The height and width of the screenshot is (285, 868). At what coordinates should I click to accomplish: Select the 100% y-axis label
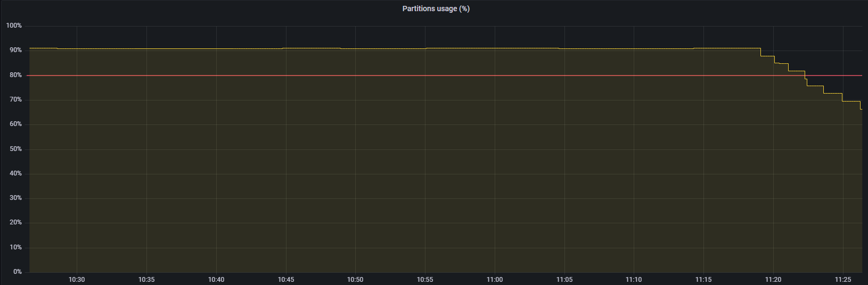(x=14, y=26)
